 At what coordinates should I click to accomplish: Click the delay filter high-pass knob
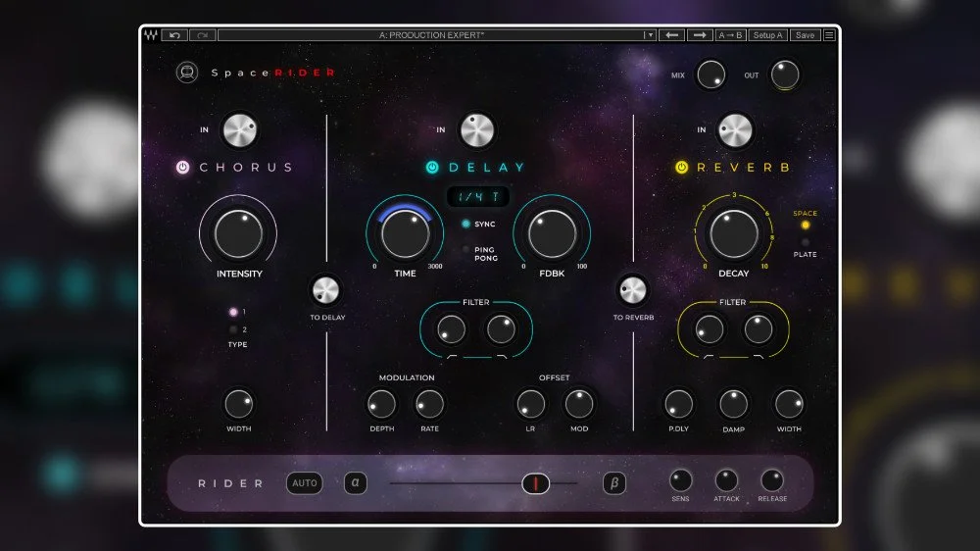pyautogui.click(x=451, y=329)
